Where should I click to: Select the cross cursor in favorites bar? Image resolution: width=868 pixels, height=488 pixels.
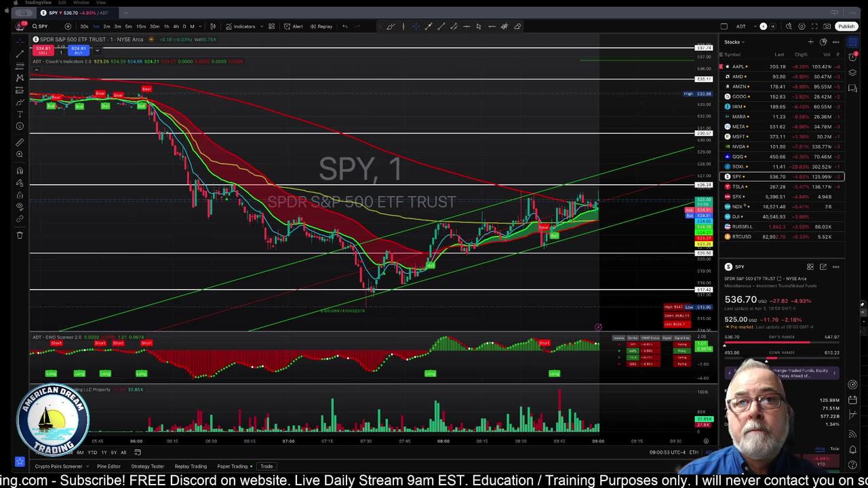click(x=416, y=26)
